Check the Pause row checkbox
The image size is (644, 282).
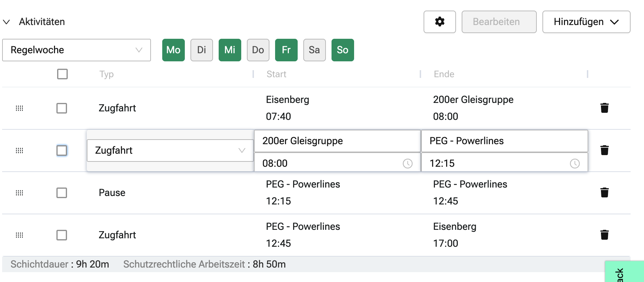click(x=62, y=193)
